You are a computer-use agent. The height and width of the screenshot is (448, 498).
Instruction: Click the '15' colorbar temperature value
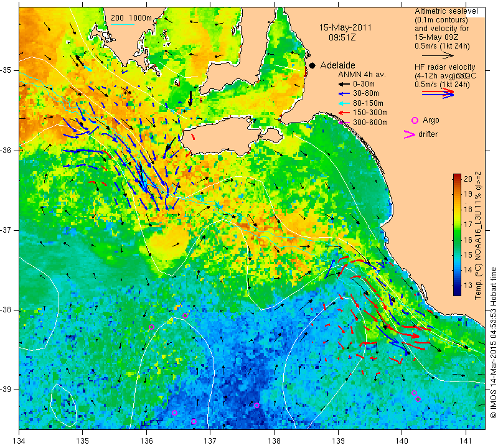(468, 255)
